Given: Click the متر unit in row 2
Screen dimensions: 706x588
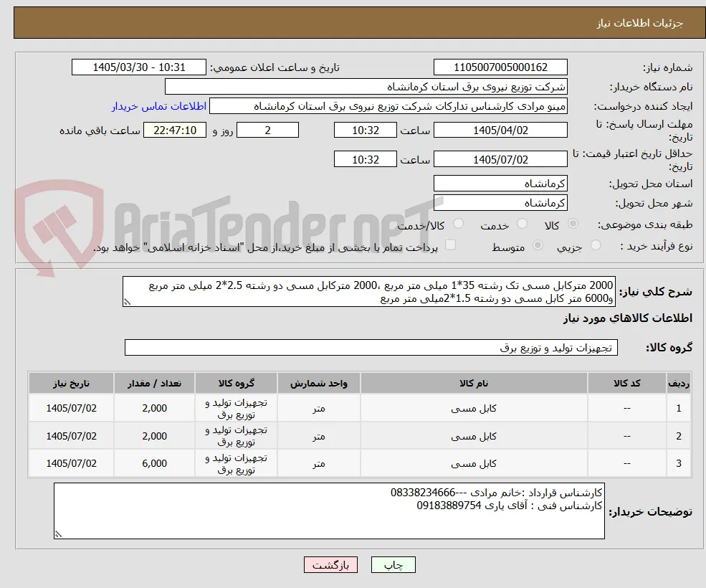Looking at the screenshot, I should [x=319, y=436].
